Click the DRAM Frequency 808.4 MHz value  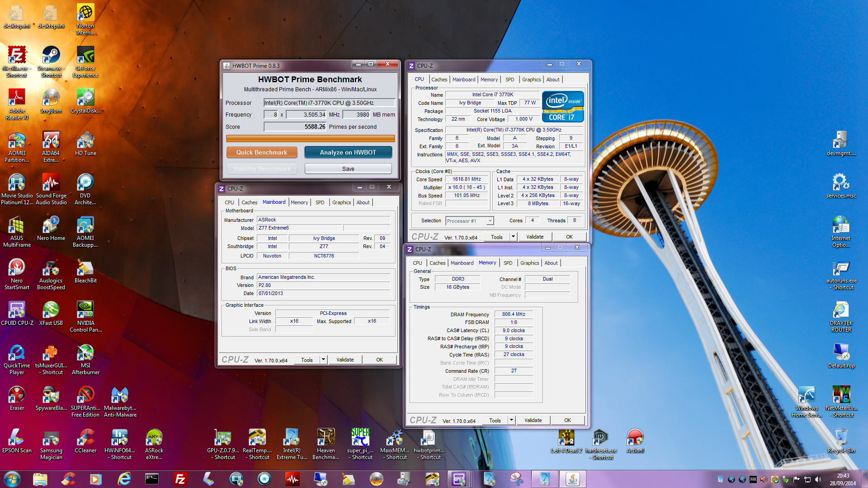pyautogui.click(x=514, y=314)
